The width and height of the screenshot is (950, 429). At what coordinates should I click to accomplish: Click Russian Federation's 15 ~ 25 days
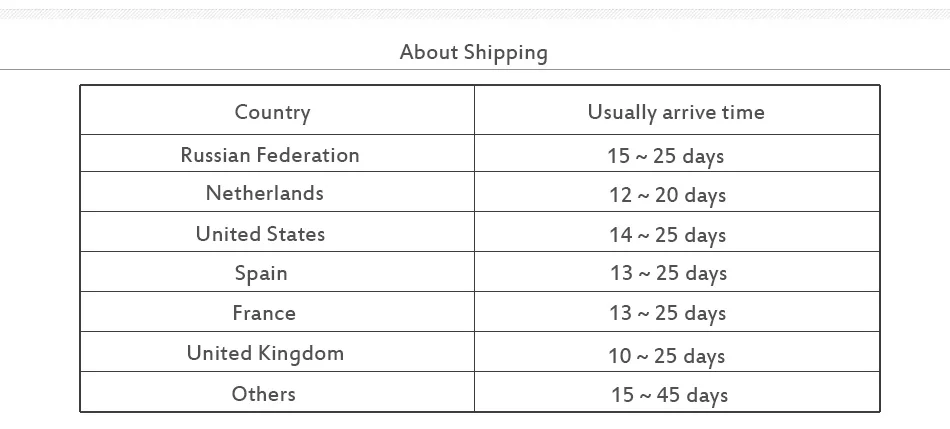point(666,156)
